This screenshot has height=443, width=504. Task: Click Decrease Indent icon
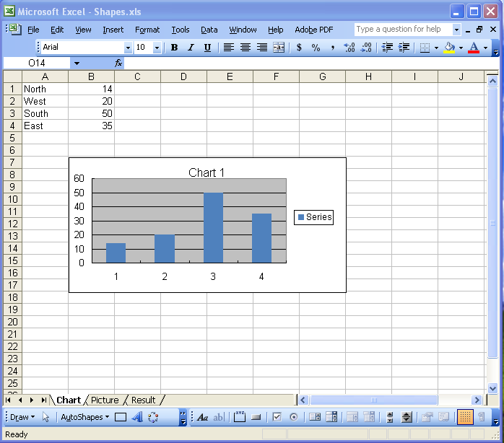[387, 48]
